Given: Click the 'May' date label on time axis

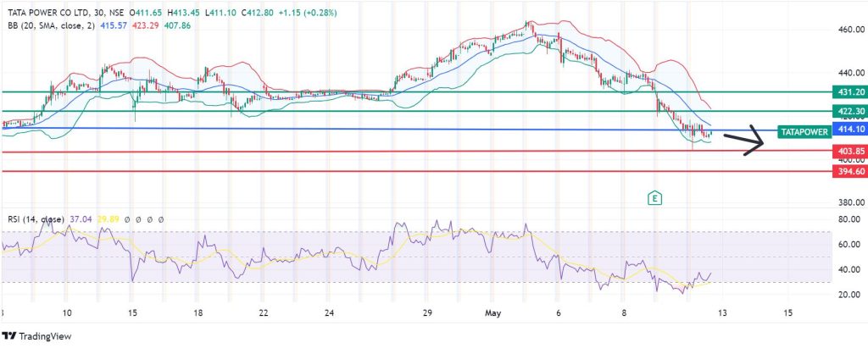Looking at the screenshot, I should (x=492, y=313).
